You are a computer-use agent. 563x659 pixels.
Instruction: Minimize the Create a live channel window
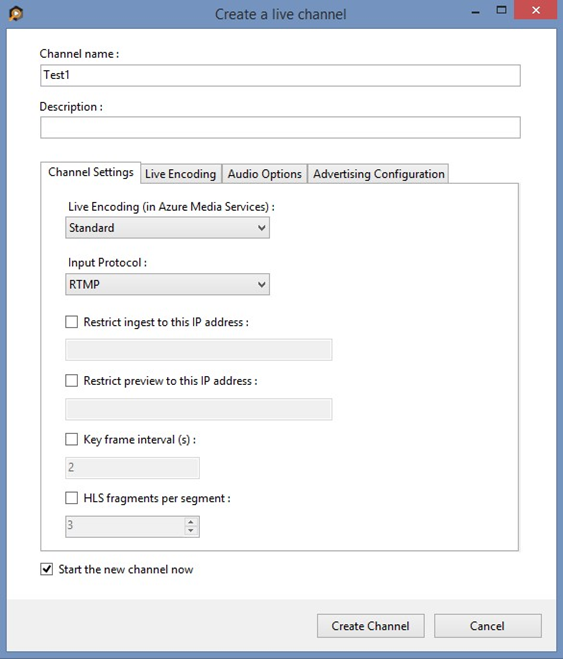click(x=476, y=12)
